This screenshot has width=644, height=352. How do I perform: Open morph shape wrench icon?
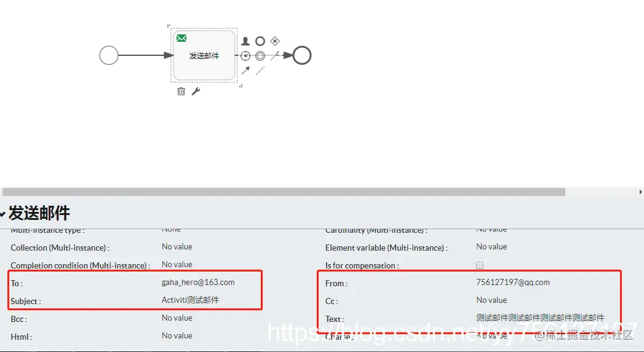tap(196, 91)
